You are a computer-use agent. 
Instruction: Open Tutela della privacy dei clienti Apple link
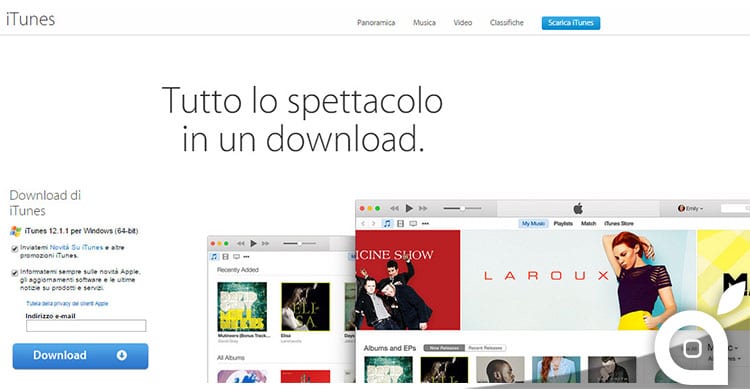67,303
